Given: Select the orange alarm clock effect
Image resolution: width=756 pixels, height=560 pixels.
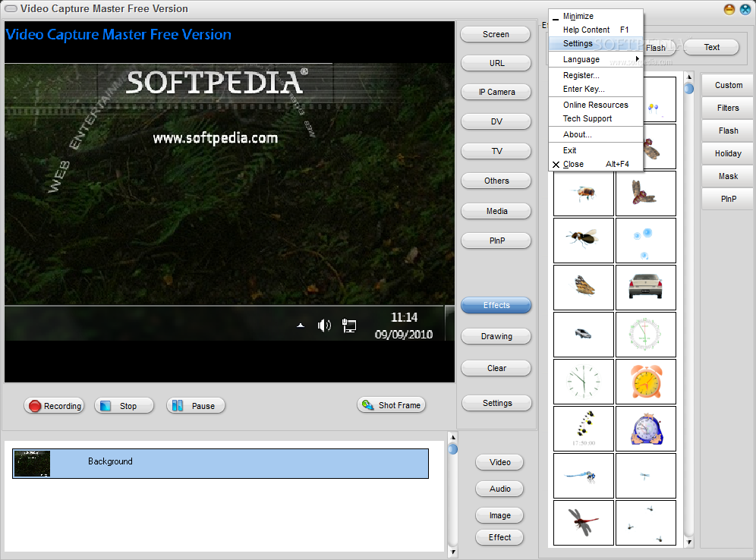Looking at the screenshot, I should click(x=646, y=381).
